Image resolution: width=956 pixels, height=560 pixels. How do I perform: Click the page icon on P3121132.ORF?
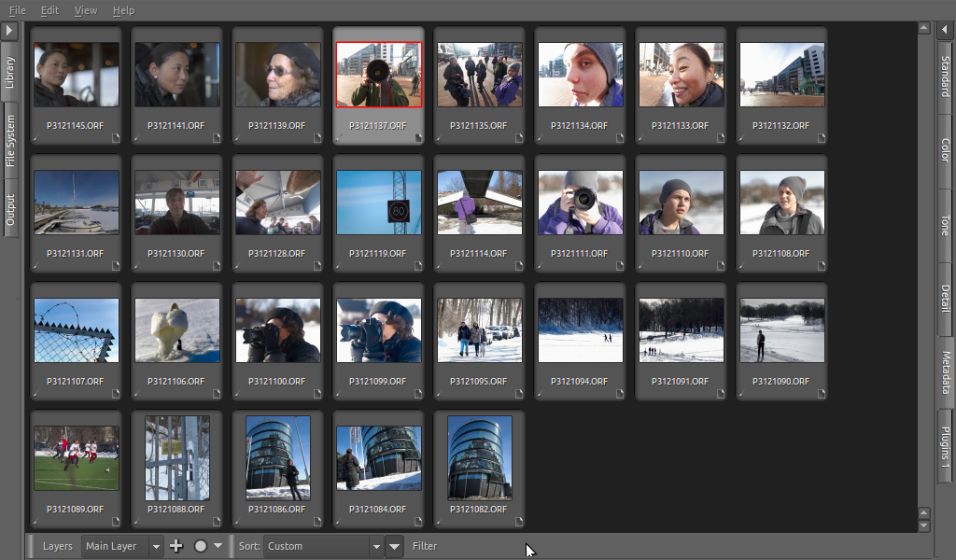click(x=822, y=138)
